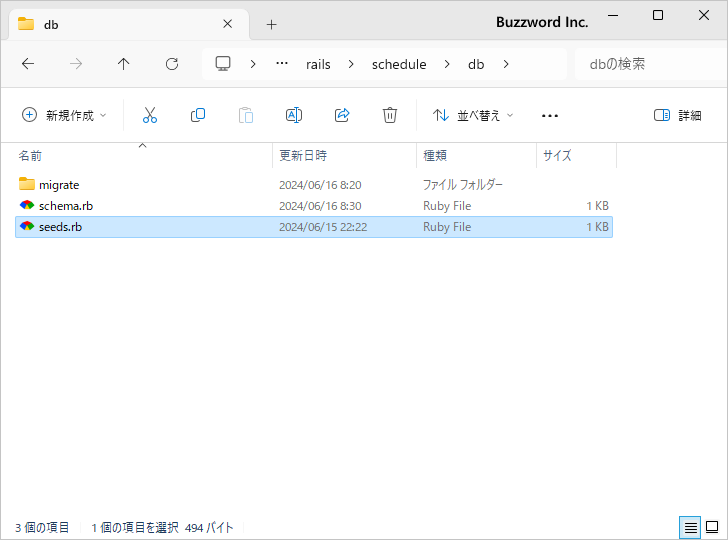
Task: Go back to the previous folder
Action: [28, 64]
